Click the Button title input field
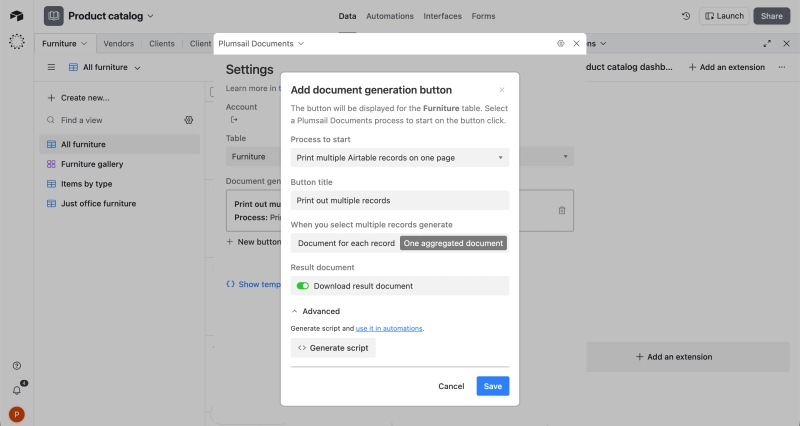 click(399, 201)
